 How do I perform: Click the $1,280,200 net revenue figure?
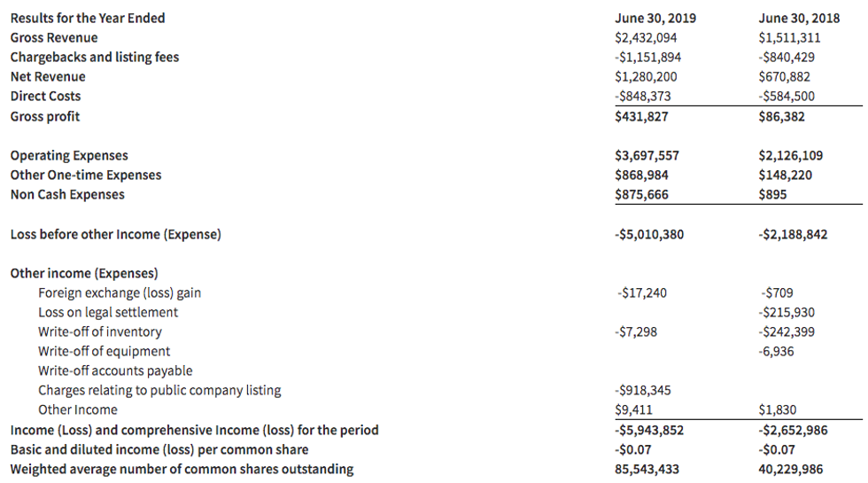click(647, 76)
